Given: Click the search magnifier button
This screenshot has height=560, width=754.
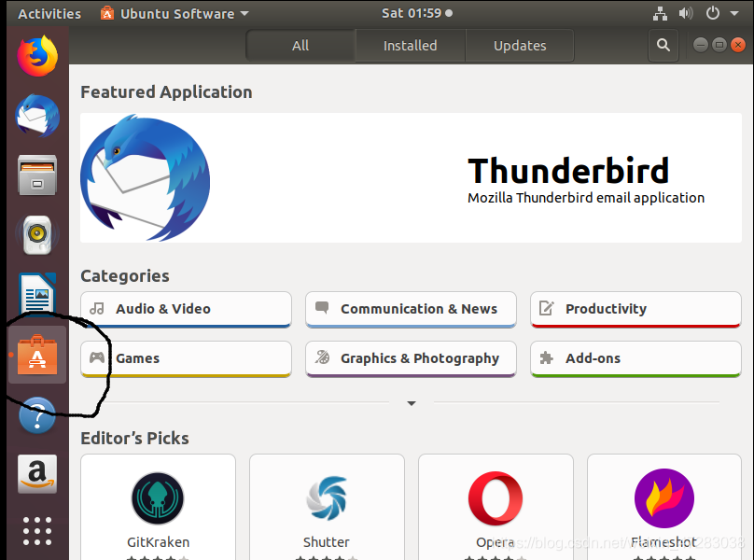Looking at the screenshot, I should point(663,45).
